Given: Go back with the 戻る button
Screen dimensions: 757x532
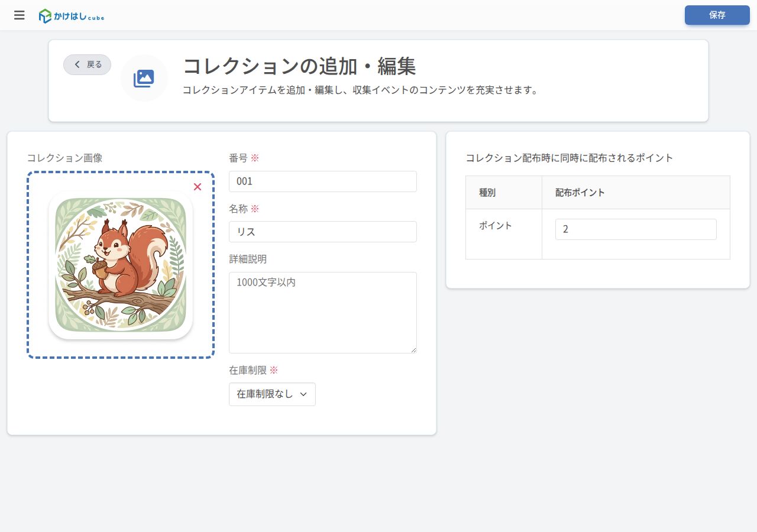Looking at the screenshot, I should pyautogui.click(x=87, y=64).
